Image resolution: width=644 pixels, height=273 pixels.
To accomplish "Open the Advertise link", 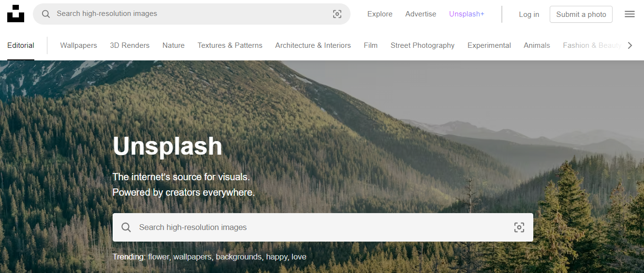I will coord(421,14).
